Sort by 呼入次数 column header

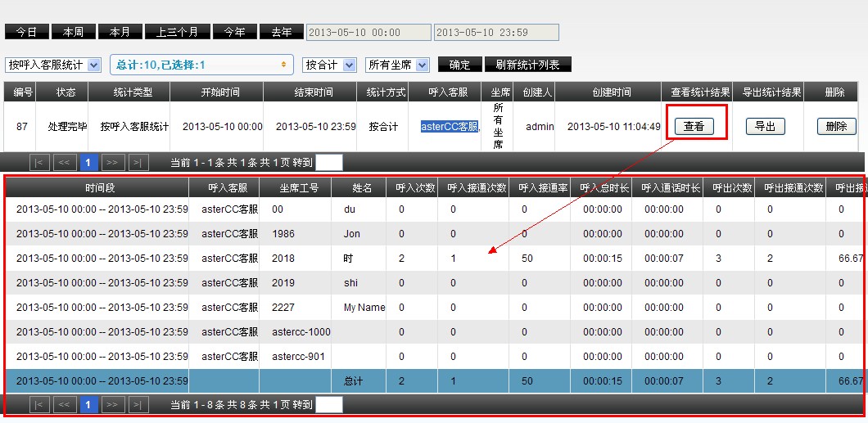point(411,188)
